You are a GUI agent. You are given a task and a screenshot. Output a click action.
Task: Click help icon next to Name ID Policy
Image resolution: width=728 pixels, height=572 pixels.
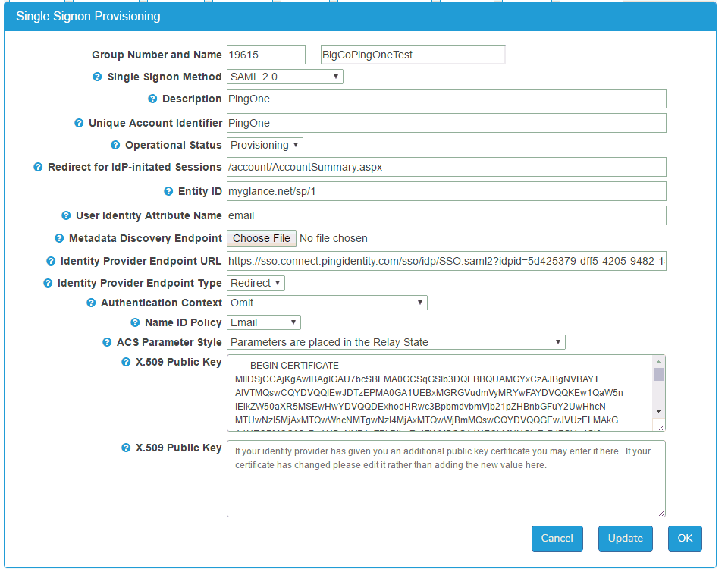(x=136, y=323)
